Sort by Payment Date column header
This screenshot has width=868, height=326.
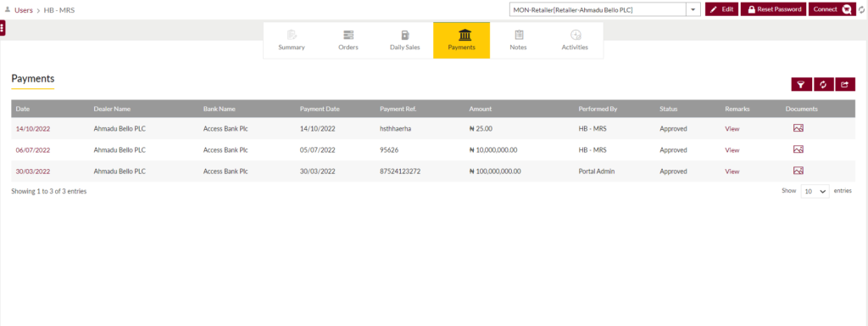[x=320, y=109]
